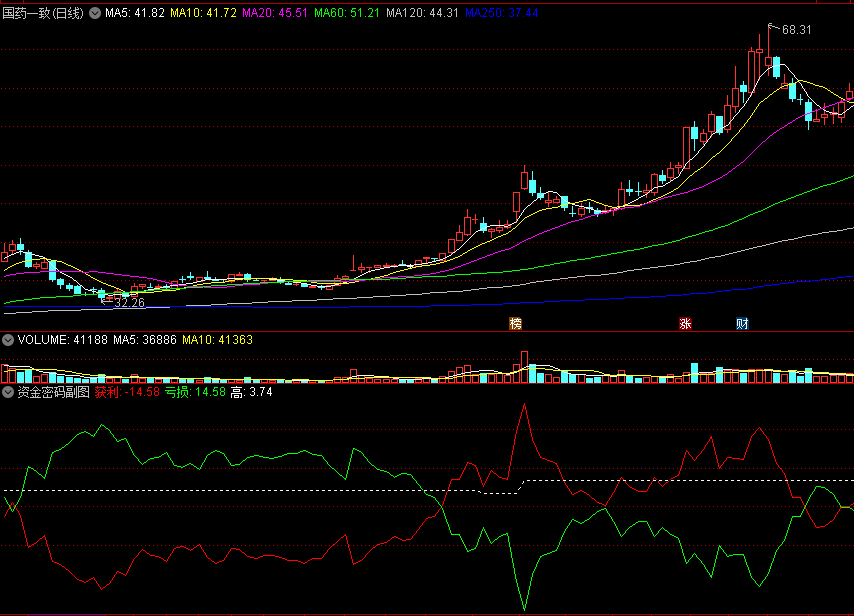Screen dimensions: 854x616
Task: Click the MA5: 41.82 label
Action: (135, 13)
